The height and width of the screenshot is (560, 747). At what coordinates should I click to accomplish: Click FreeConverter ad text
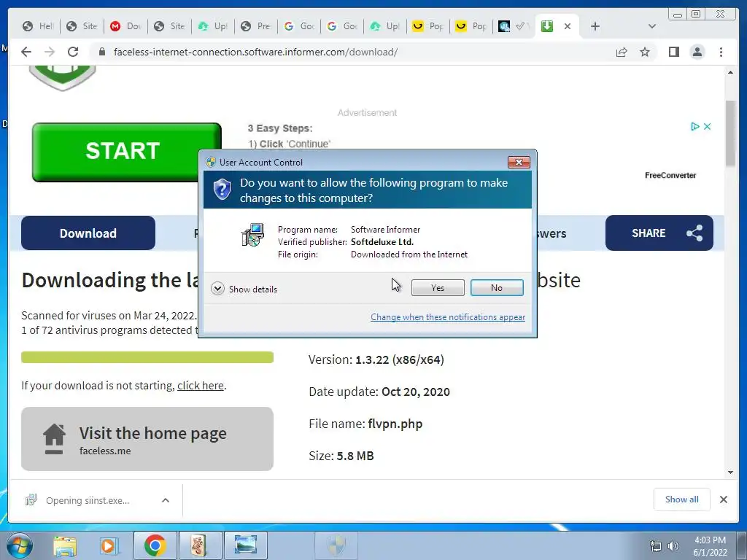pos(670,175)
